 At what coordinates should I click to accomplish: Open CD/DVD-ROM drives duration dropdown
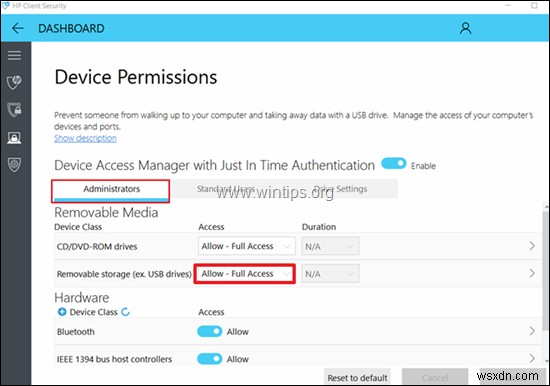(330, 246)
